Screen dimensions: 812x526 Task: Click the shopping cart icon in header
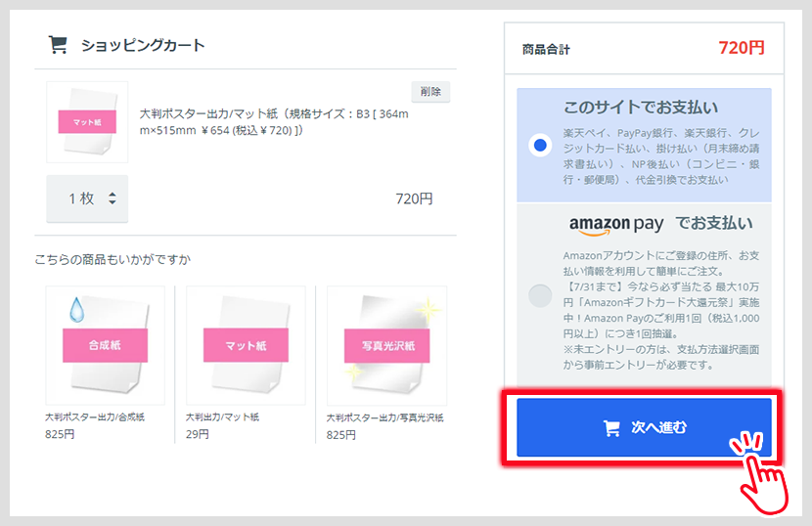[x=58, y=45]
